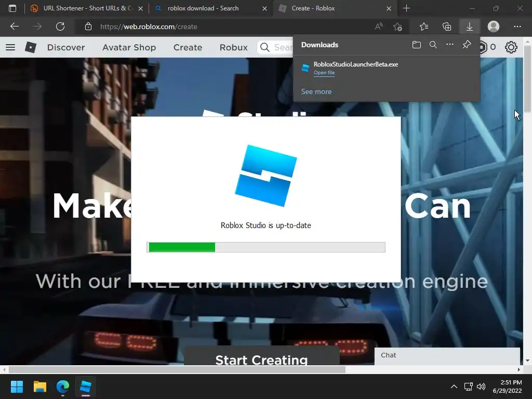Screen dimensions: 532x399
Task: Open Roblox hamburger navigation menu
Action: (x=10, y=47)
